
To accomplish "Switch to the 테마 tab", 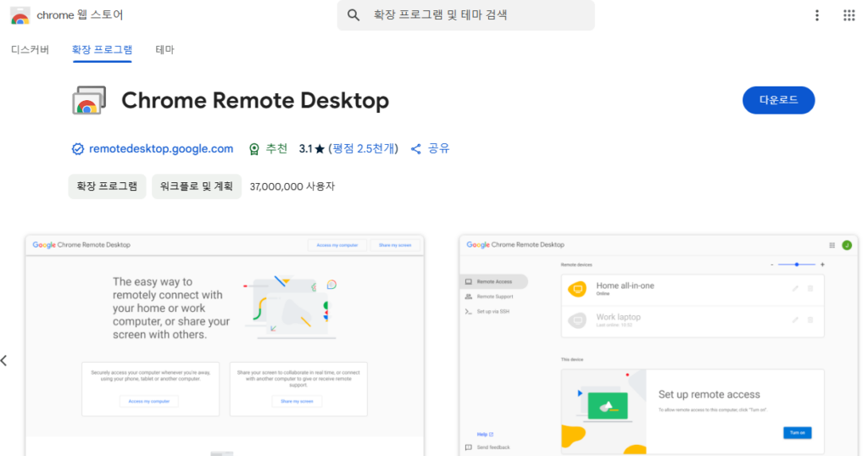I will pyautogui.click(x=164, y=49).
